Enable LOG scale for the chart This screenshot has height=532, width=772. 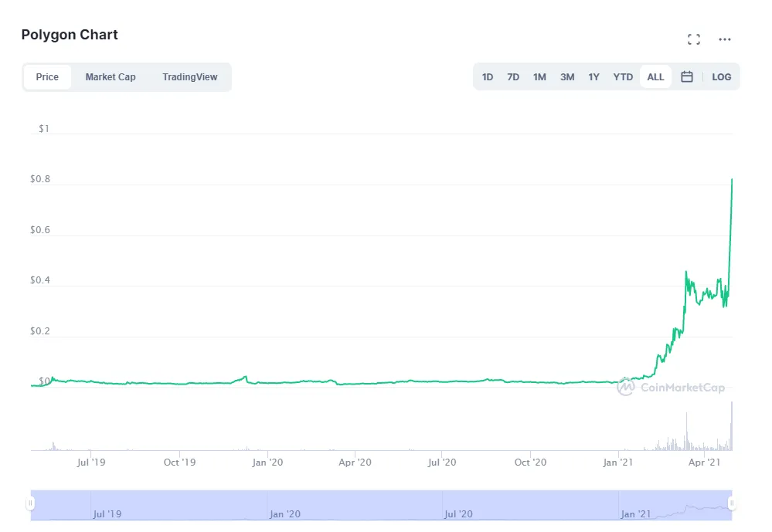[721, 76]
